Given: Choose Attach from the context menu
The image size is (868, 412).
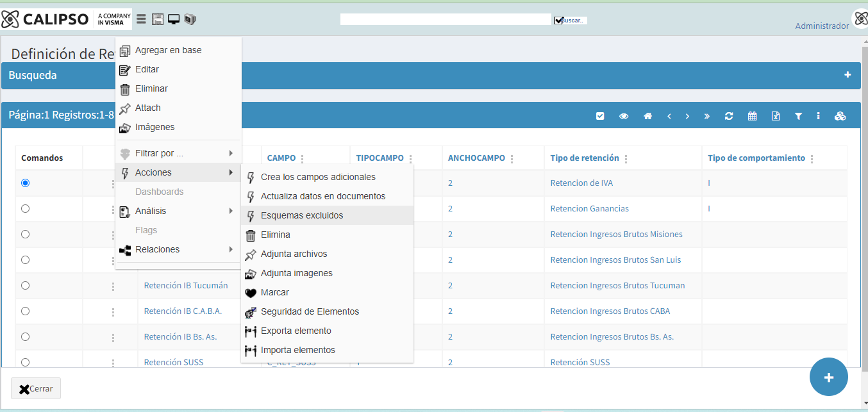Looking at the screenshot, I should pyautogui.click(x=178, y=108).
